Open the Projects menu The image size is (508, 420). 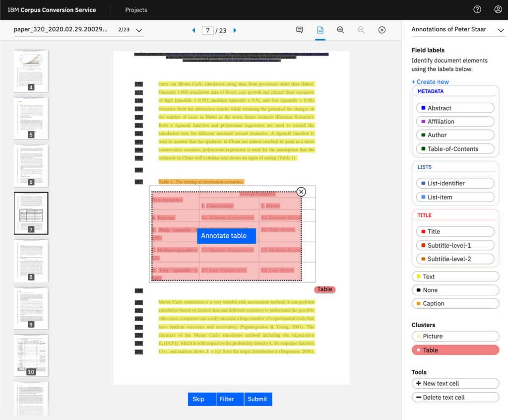[136, 10]
